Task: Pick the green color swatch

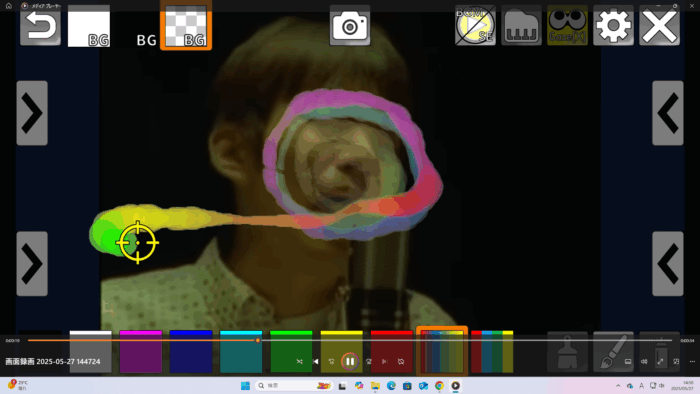Action: [291, 352]
